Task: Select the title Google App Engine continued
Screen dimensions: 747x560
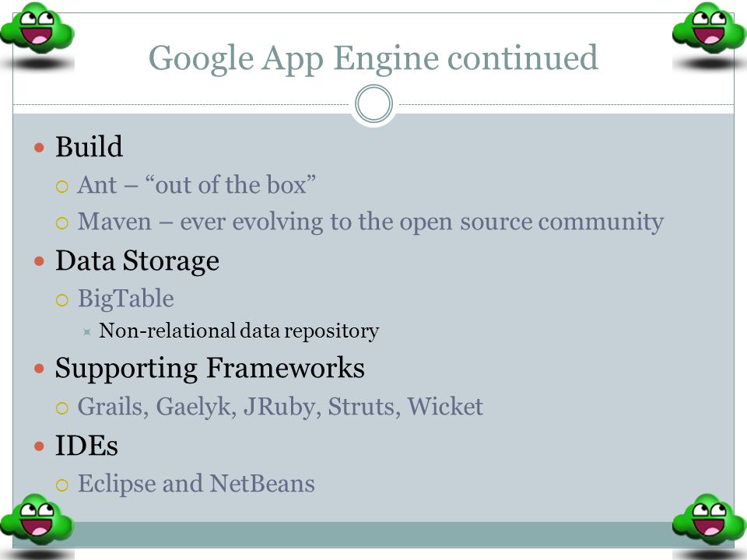Action: [x=373, y=58]
